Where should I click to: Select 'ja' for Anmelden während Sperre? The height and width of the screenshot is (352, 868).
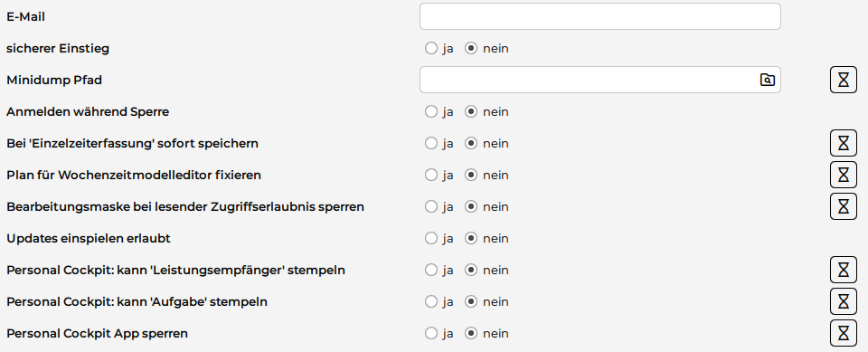431,111
